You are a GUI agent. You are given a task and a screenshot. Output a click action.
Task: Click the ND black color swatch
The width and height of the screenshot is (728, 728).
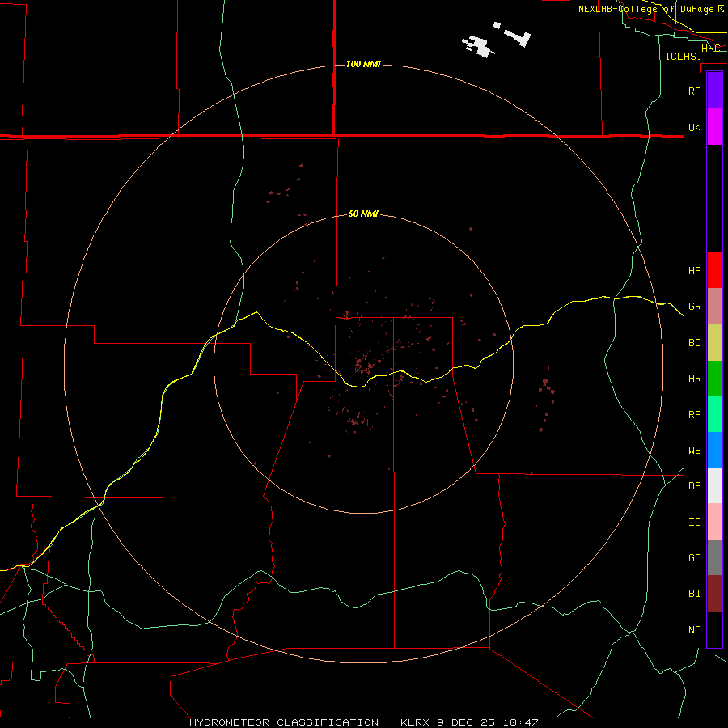tap(714, 629)
